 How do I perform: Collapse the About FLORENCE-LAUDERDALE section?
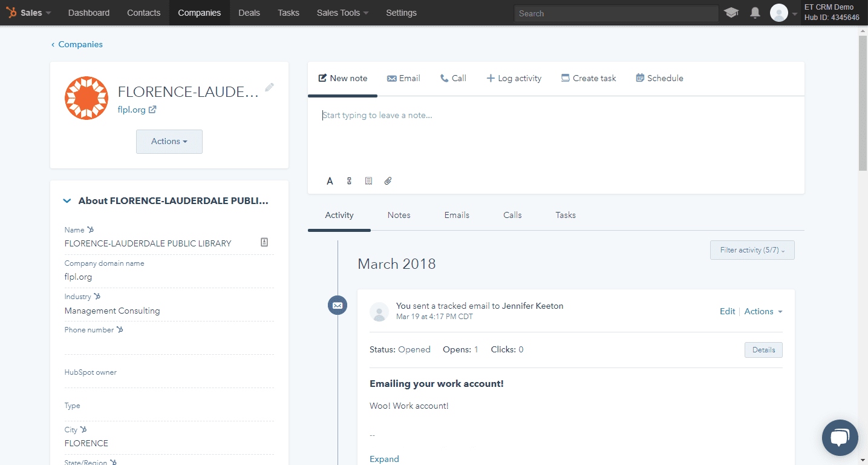[x=67, y=201]
